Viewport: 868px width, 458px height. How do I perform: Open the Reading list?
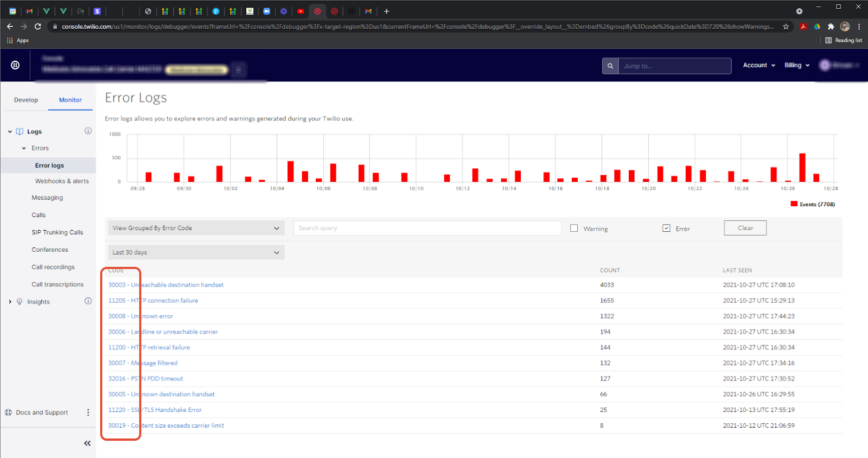[x=844, y=40]
